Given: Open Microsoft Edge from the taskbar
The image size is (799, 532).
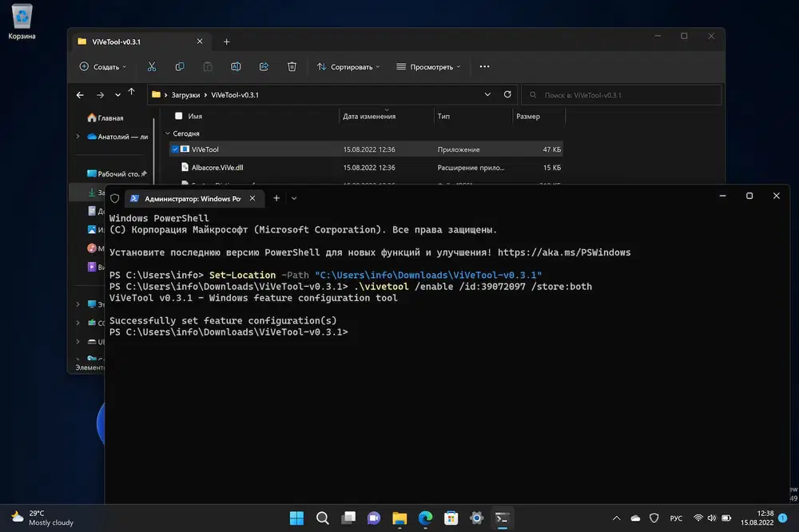Looking at the screenshot, I should tap(425, 518).
